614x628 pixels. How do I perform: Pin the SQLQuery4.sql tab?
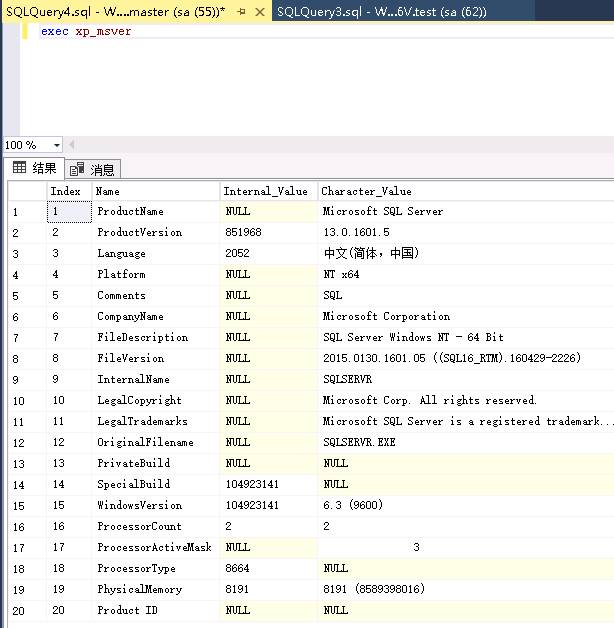(x=241, y=11)
